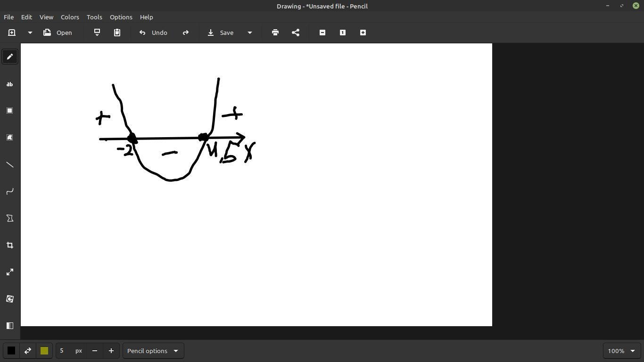644x362 pixels.
Task: Reset zoom to original size
Action: point(343,33)
